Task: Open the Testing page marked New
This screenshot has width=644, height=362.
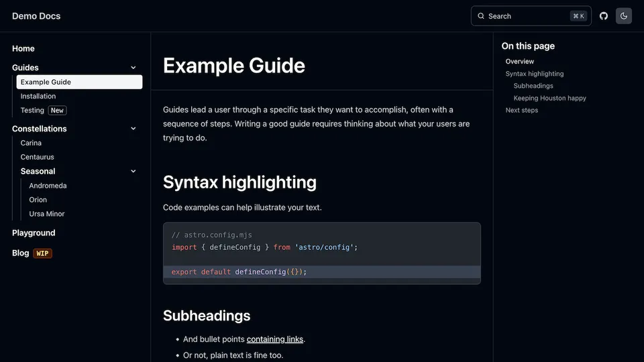Action: click(x=32, y=111)
